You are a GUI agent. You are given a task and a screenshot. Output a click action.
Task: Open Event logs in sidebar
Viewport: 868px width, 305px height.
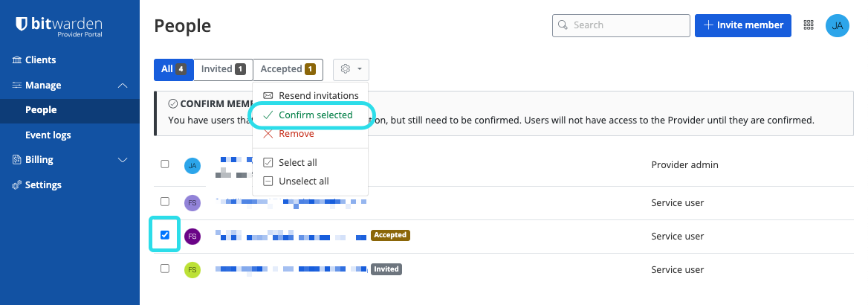[49, 135]
